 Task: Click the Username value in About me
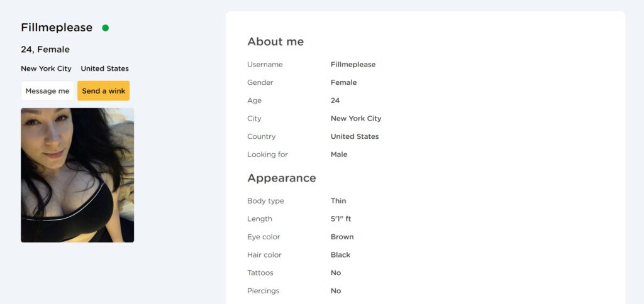tap(353, 65)
